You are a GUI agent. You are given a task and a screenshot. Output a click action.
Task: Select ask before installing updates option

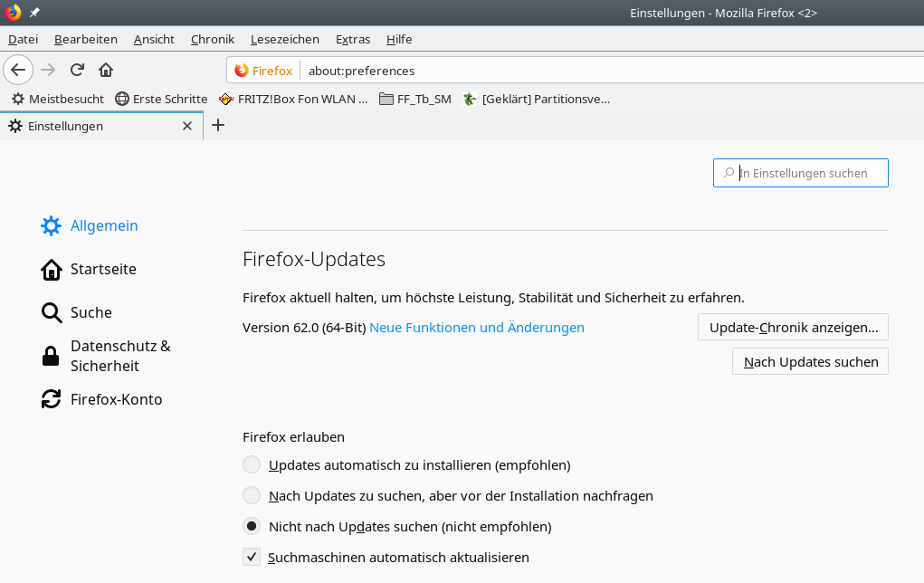[252, 496]
